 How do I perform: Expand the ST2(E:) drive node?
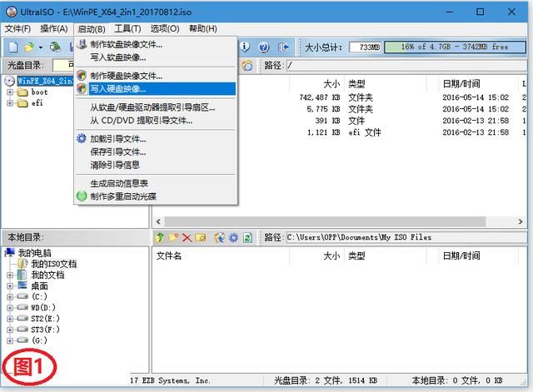(x=10, y=319)
